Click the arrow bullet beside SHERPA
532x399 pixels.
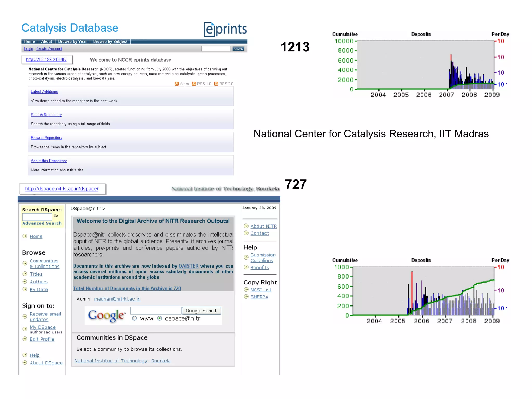pyautogui.click(x=246, y=296)
